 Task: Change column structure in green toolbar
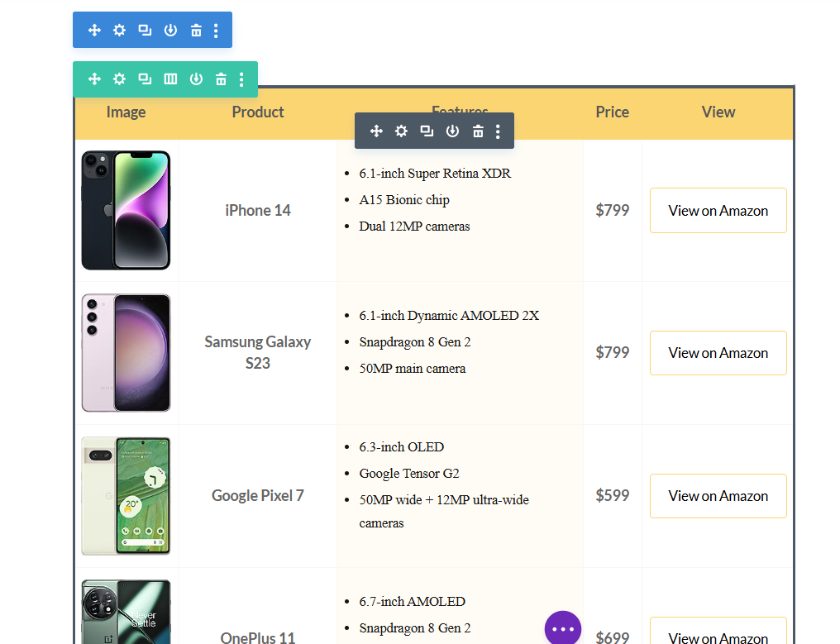170,79
